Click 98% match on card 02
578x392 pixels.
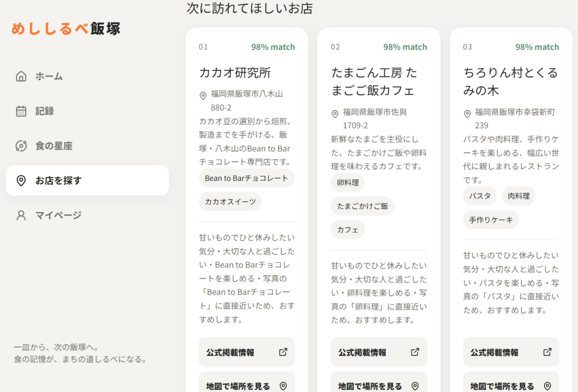tap(405, 47)
